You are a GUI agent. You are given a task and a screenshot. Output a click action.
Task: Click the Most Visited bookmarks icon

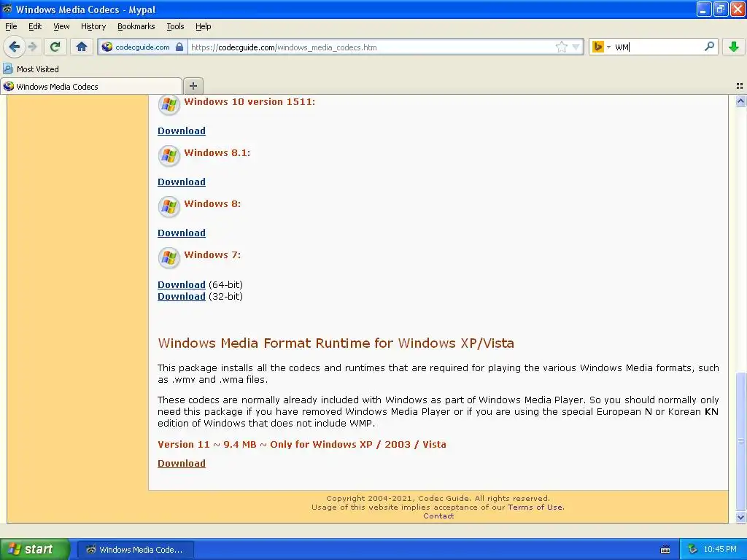(x=8, y=69)
